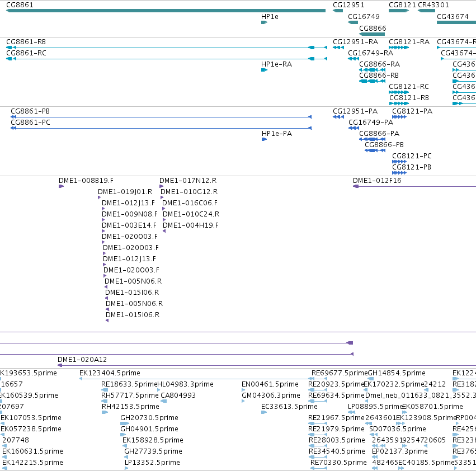Image resolution: width=476 pixels, height=471 pixels.
Task: Click the CG8861-PB protein label
Action: 30,111
